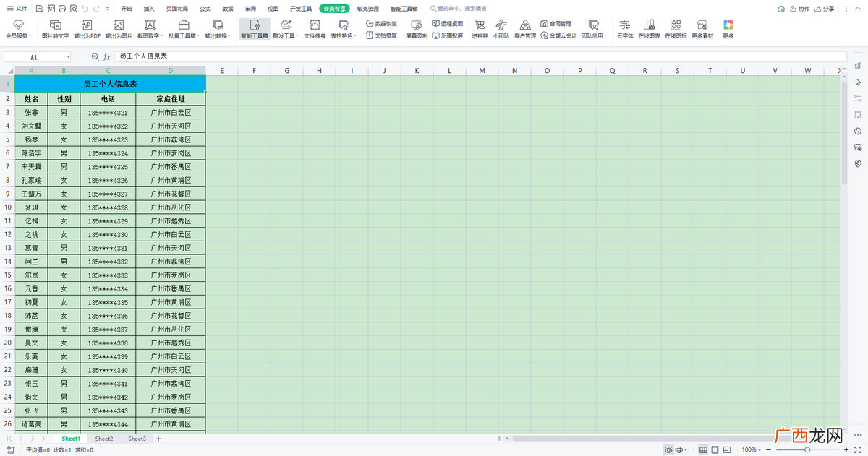
Task: Open 合同管理 contract management
Action: (x=556, y=24)
